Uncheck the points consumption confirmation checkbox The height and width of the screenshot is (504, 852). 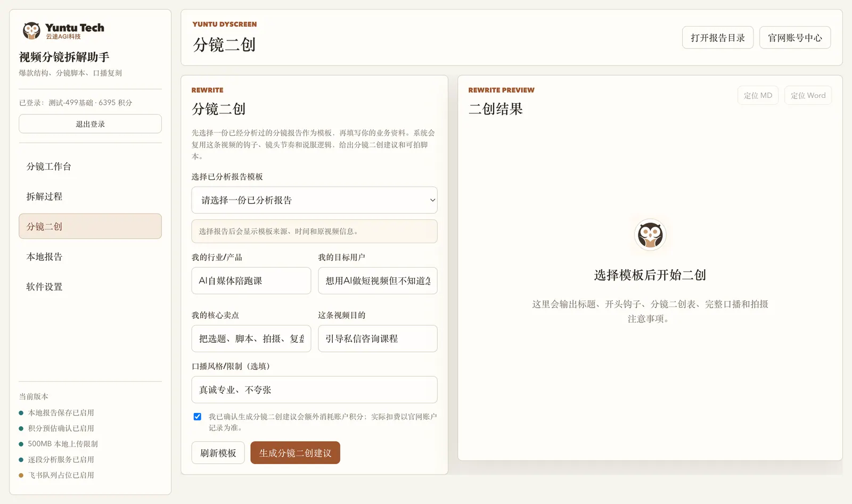point(198,417)
